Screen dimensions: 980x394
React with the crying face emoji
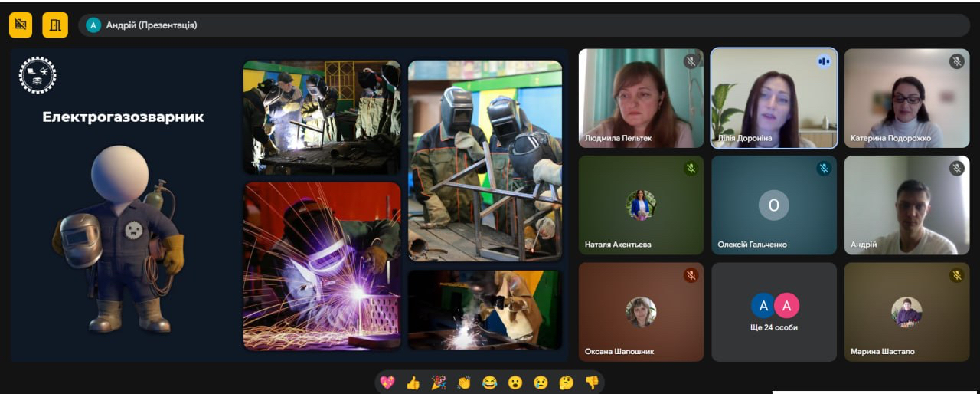541,383
